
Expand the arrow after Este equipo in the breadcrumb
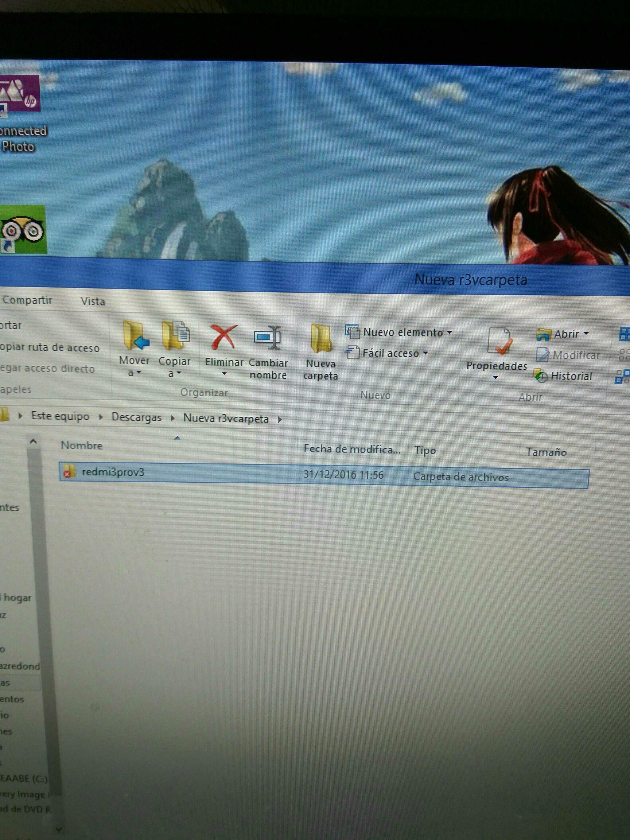point(101,417)
